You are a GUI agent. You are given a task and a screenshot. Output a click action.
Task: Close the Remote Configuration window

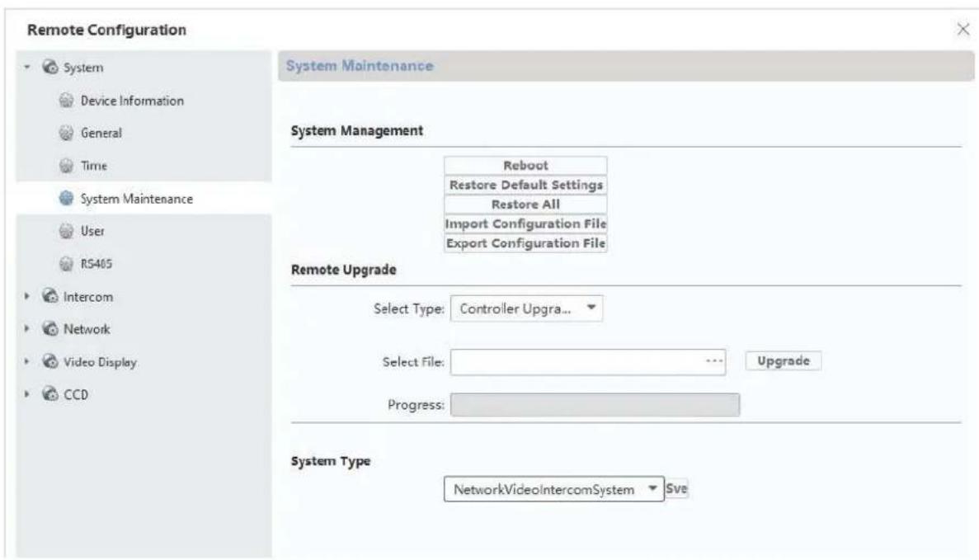963,29
